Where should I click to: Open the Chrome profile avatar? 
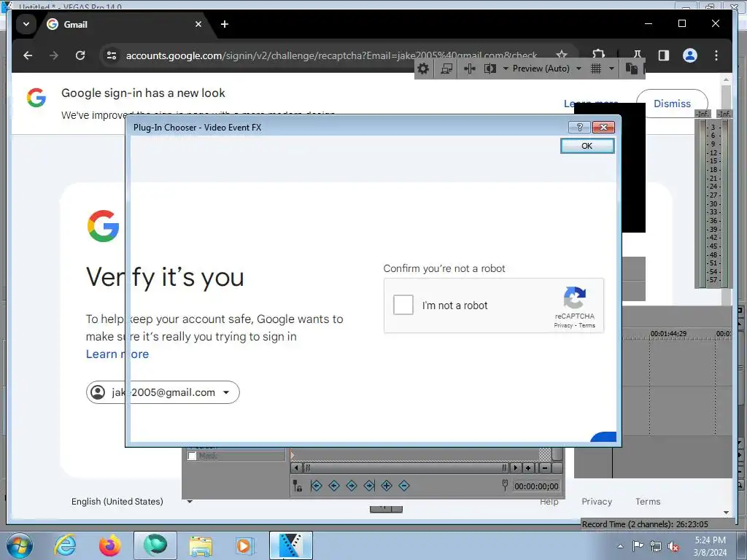pos(690,55)
